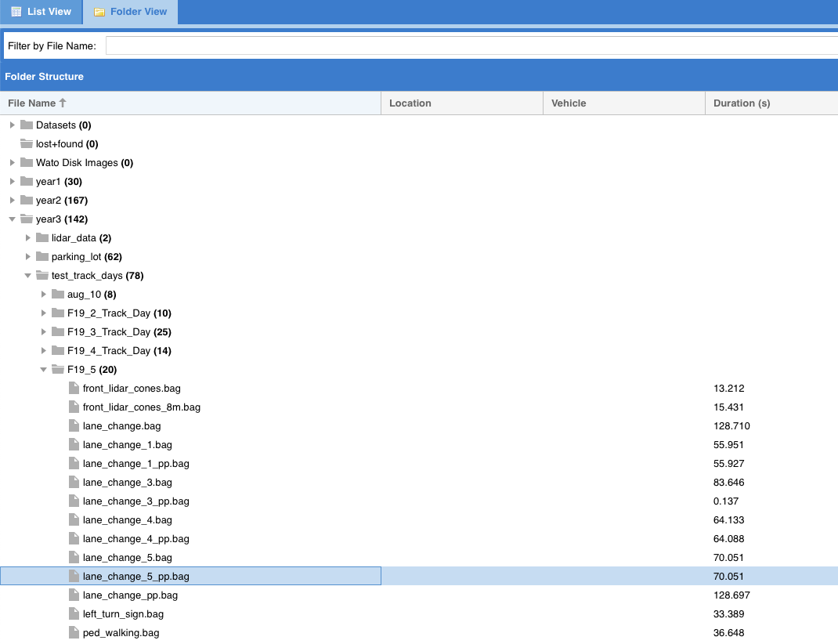
Task: Click the lane_change_3.bag file icon
Action: coord(74,482)
